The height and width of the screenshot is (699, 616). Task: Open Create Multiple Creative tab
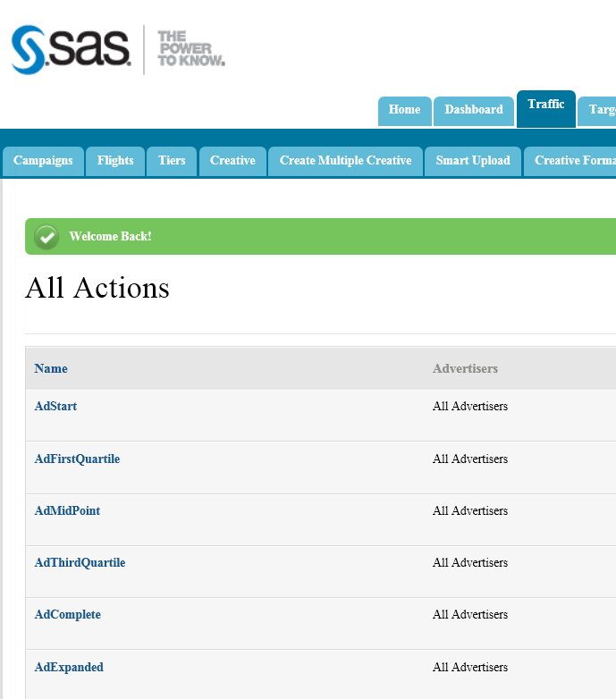pos(345,161)
